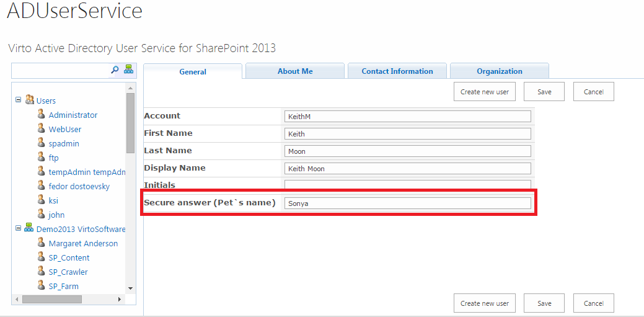Viewport: 644px width, 317px height.
Task: Open the Contact Information tab
Action: coord(397,71)
